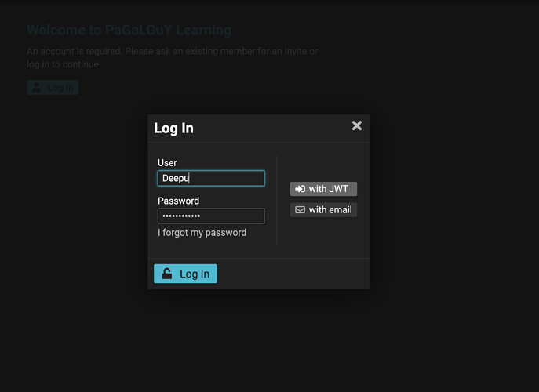Log in with JWT button
Screen dimensions: 539x392
pyautogui.click(x=323, y=189)
